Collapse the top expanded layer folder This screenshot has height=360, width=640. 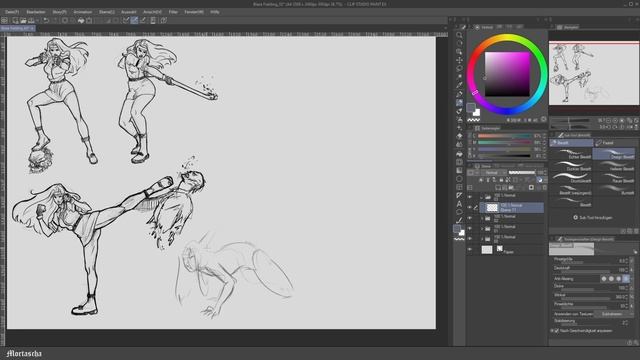point(482,197)
